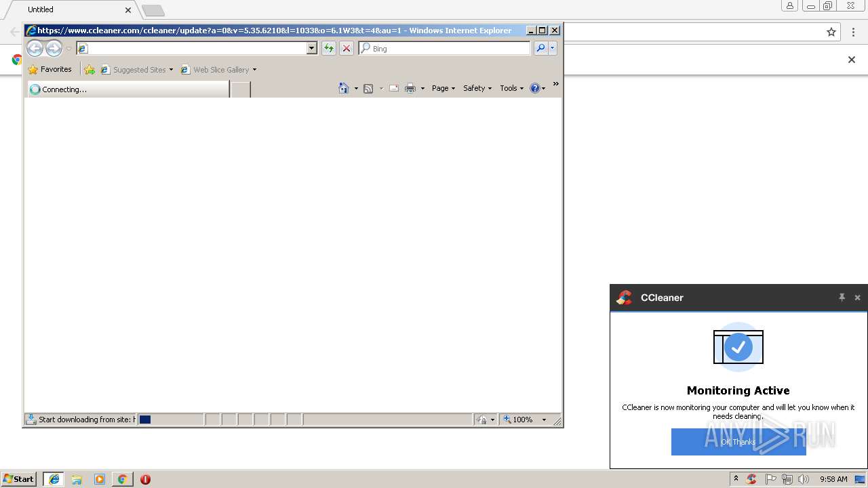Expand the zoom level dropdown arrow

click(544, 420)
